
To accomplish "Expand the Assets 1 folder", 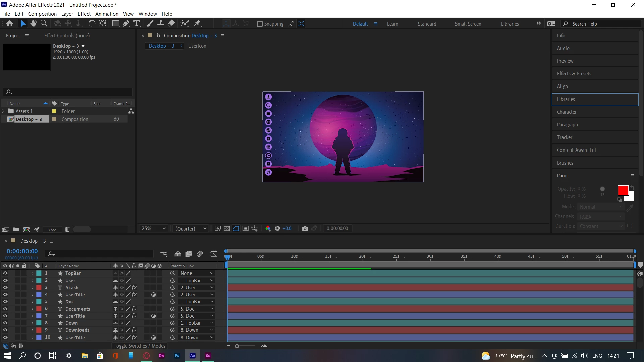I will pyautogui.click(x=3, y=111).
